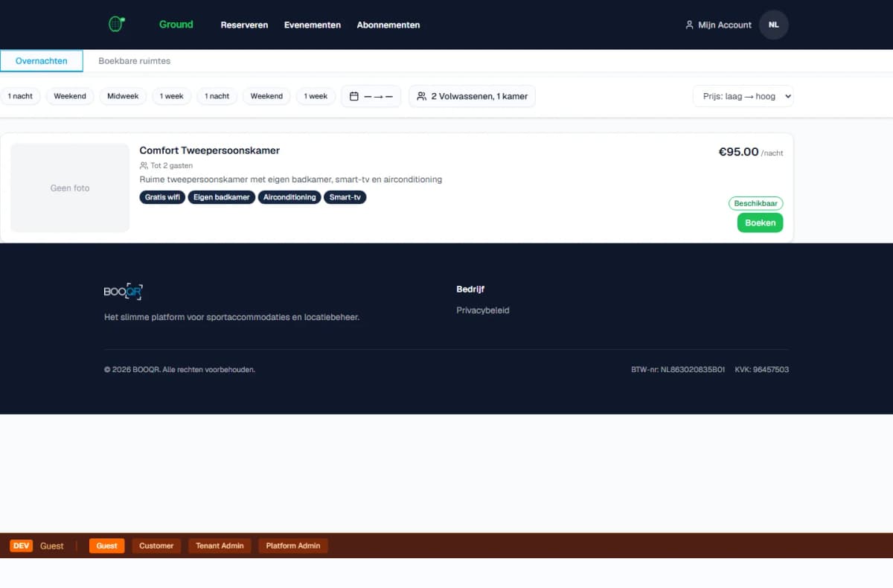Open the 2 Volwassenen, 1 kamer selector
The image size is (893, 588).
pos(472,96)
